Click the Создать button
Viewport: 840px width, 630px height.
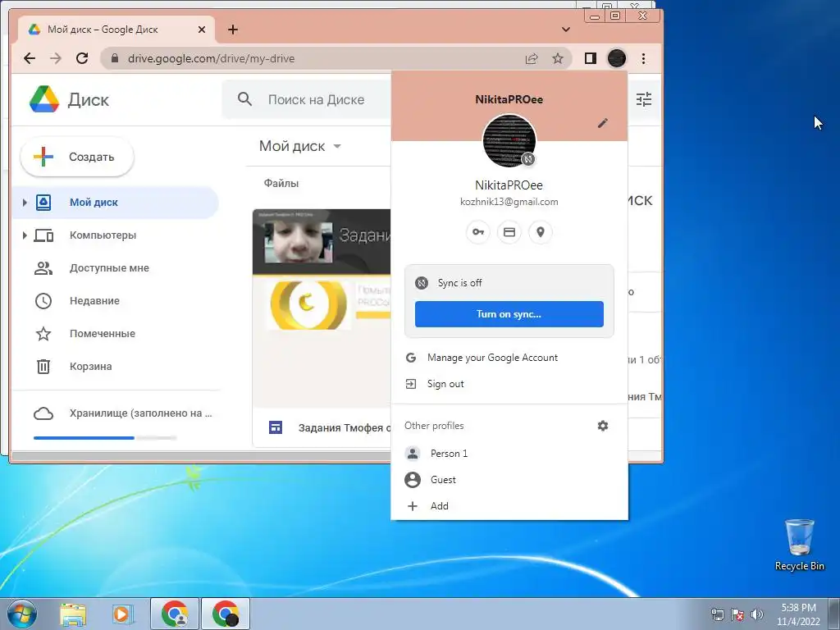click(x=77, y=157)
